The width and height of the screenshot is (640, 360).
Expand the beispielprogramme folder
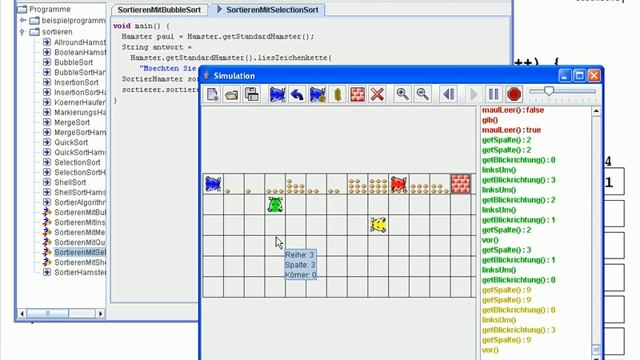(23, 20)
